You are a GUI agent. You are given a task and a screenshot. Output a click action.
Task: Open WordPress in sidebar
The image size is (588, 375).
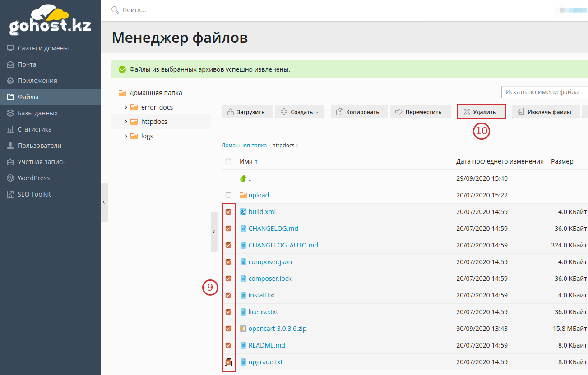[x=50, y=178]
